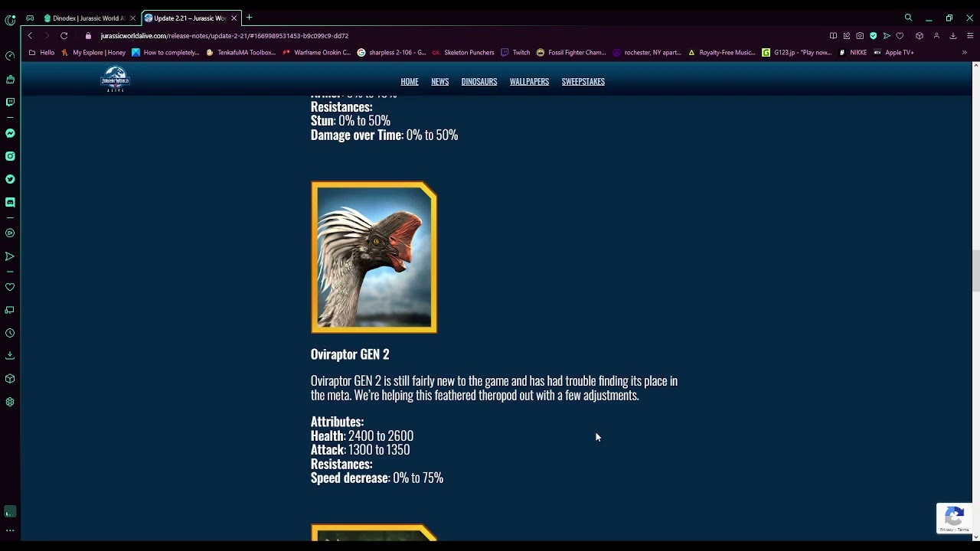
Task: Open Discord in the sidebar
Action: [x=10, y=202]
